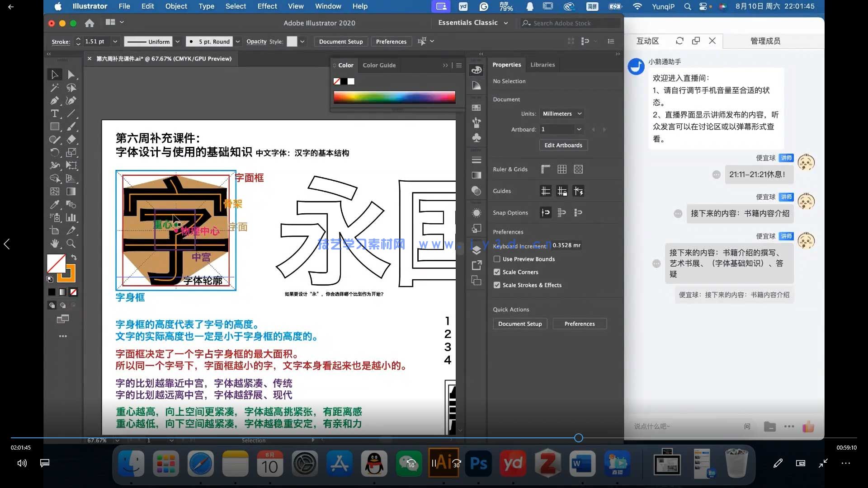
Task: Open the Uniform stroke profile dropdown
Action: (177, 41)
